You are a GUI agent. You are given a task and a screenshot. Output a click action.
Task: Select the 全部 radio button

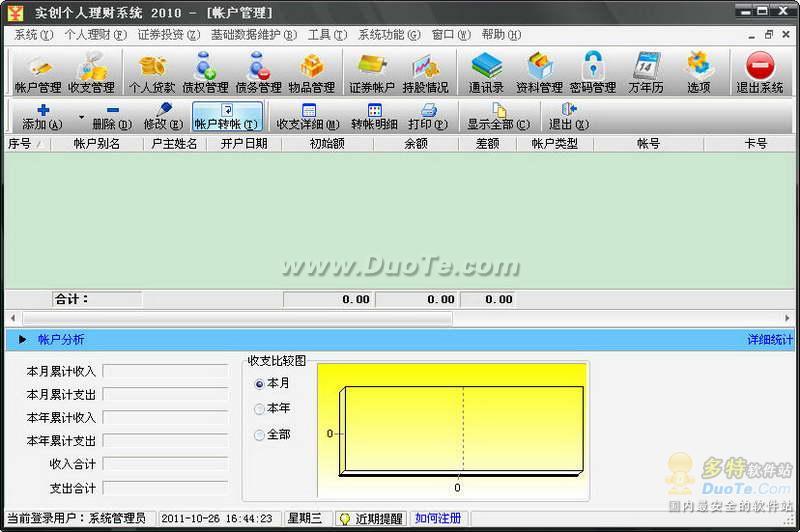pos(260,435)
